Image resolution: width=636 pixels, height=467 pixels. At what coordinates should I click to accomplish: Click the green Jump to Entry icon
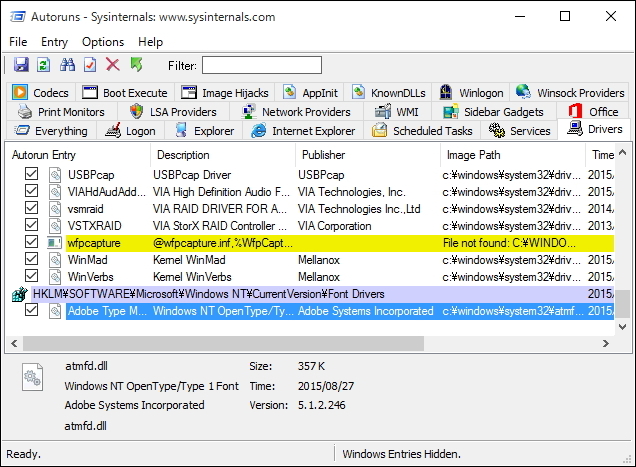136,65
